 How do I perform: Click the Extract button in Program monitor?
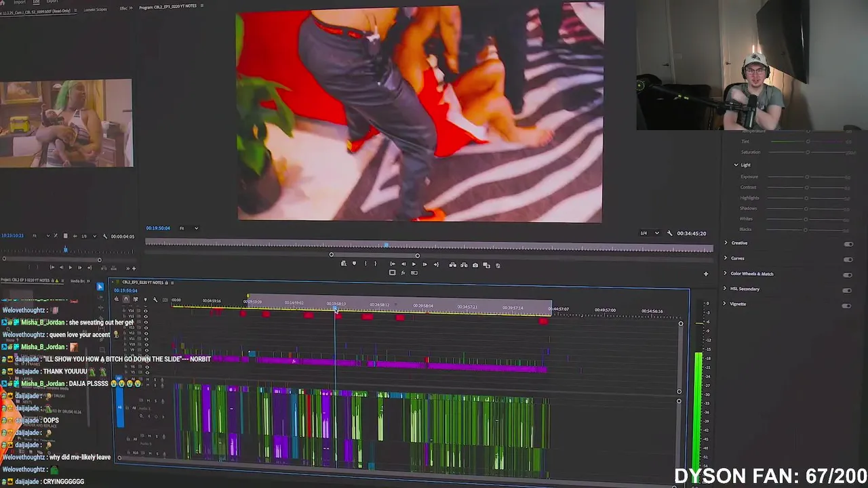[464, 265]
